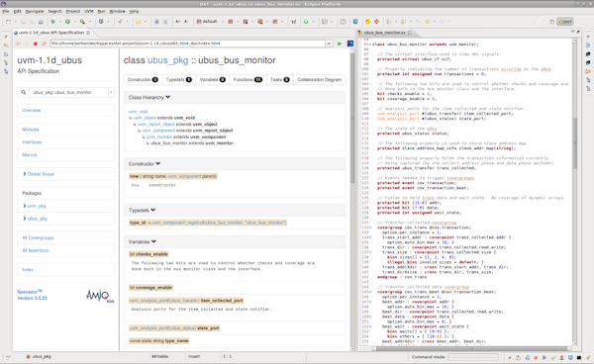Collapse the Class Hierarchy section
Viewport: 594px width, 364px height.
click(168, 97)
